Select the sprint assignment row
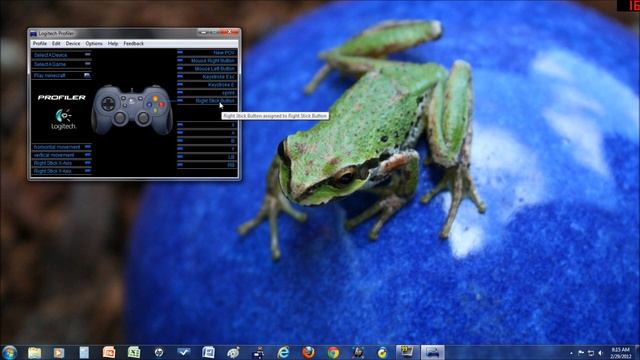 207,93
